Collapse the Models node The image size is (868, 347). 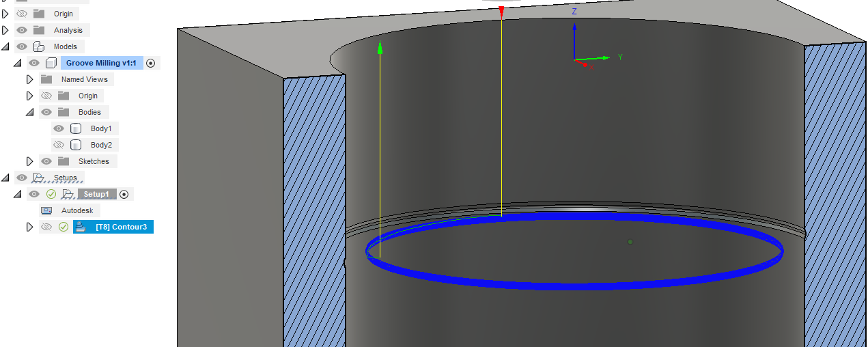[5, 46]
